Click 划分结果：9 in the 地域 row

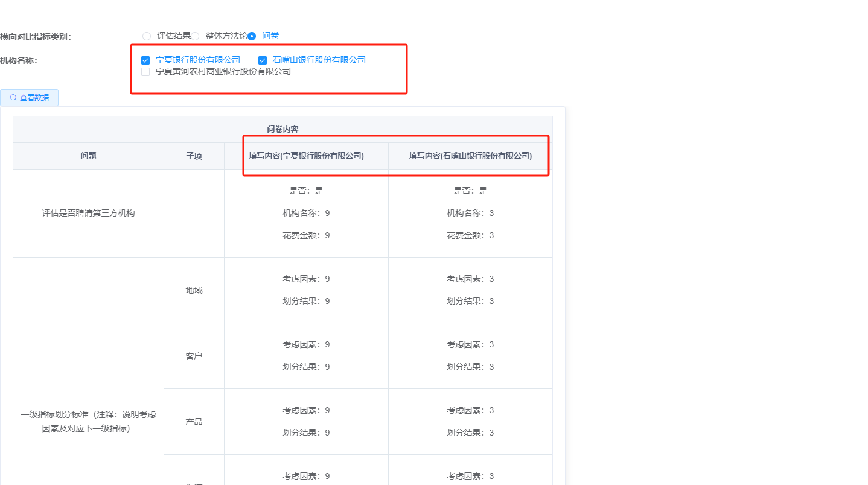tap(306, 301)
